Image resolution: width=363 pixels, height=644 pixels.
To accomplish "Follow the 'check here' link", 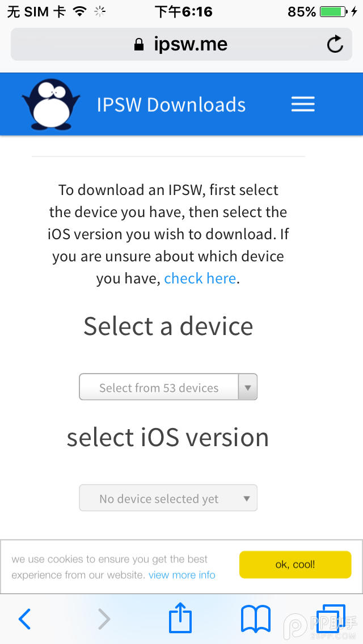I will (x=200, y=278).
